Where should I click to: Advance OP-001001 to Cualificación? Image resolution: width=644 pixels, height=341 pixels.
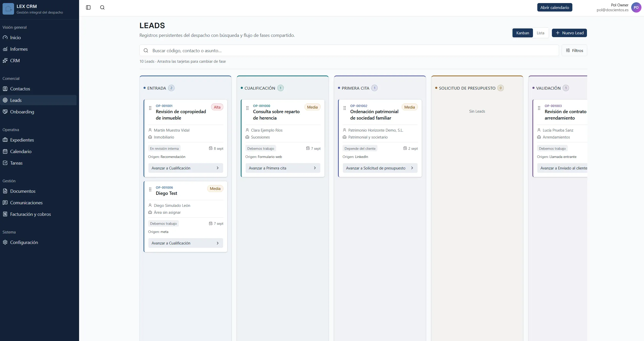(185, 168)
